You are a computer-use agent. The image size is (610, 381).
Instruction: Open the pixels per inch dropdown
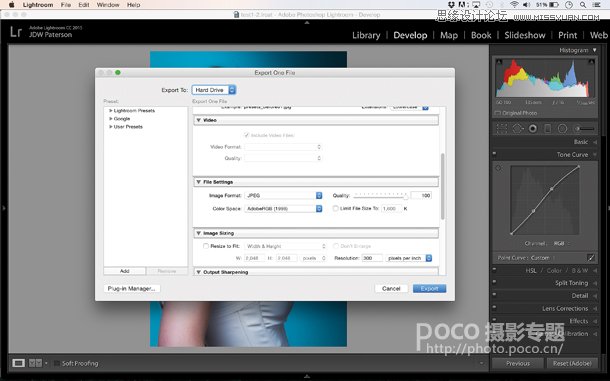[x=408, y=258]
